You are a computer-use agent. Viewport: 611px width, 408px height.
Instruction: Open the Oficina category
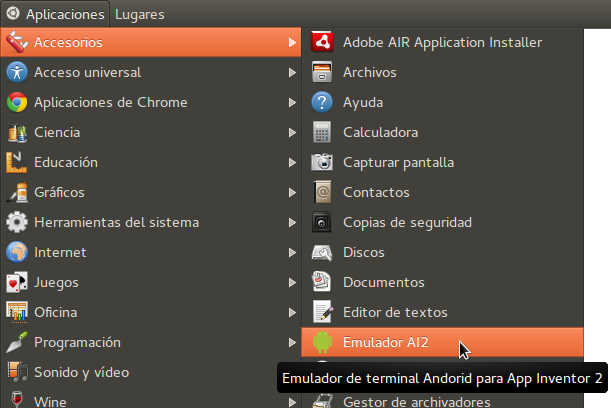click(151, 312)
